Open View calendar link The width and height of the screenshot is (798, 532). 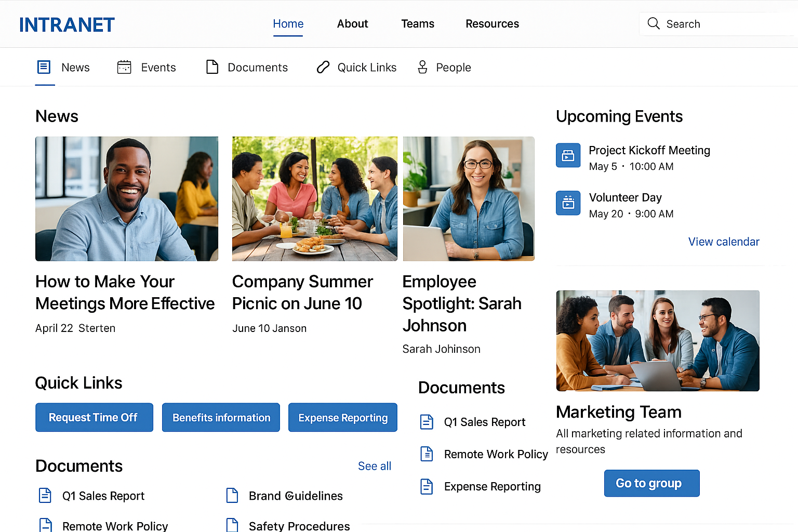click(x=723, y=242)
